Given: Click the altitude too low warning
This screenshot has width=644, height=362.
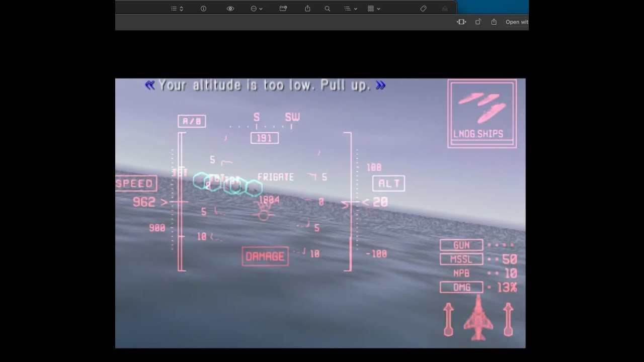Looking at the screenshot, I should pos(265,85).
